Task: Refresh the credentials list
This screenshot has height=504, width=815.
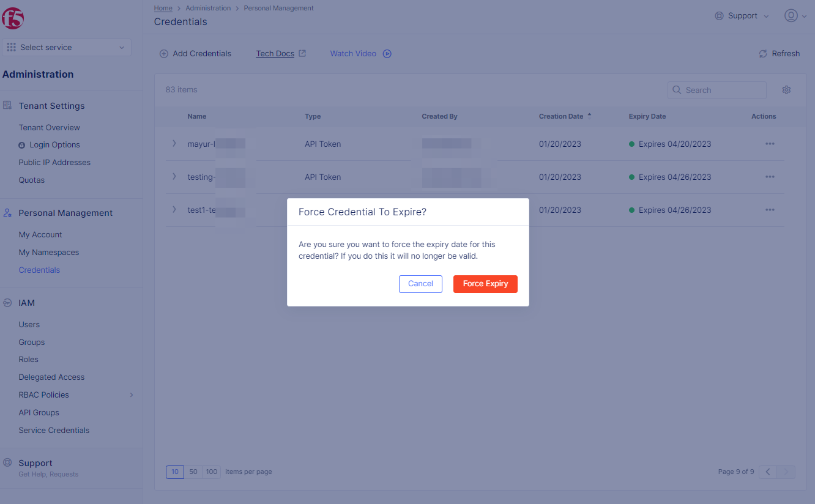Action: pyautogui.click(x=779, y=53)
